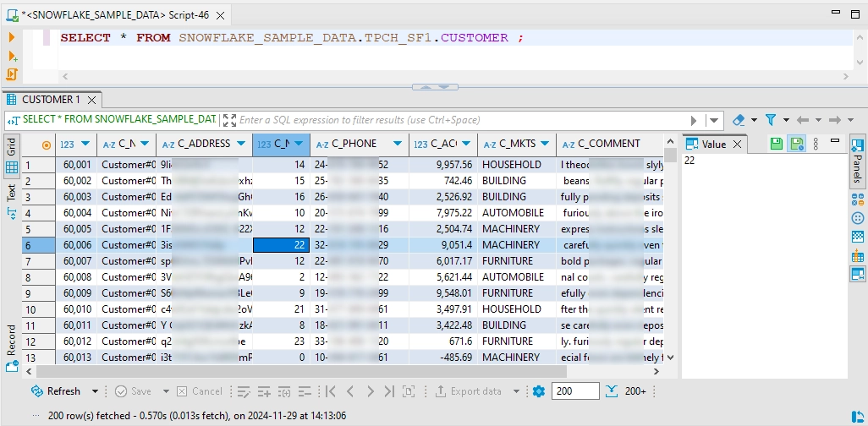Open filter history dropdown in filter bar
This screenshot has height=426, width=868.
[714, 120]
